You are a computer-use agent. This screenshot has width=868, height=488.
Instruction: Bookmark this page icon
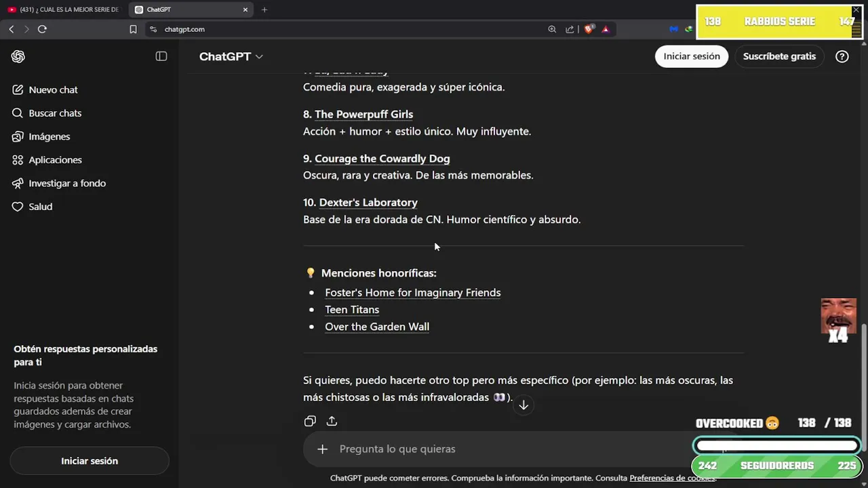pos(133,29)
